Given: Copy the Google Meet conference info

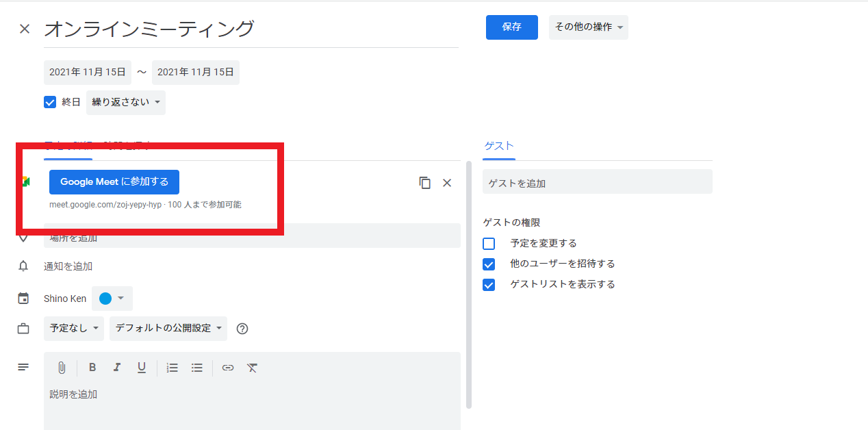Looking at the screenshot, I should tap(425, 183).
